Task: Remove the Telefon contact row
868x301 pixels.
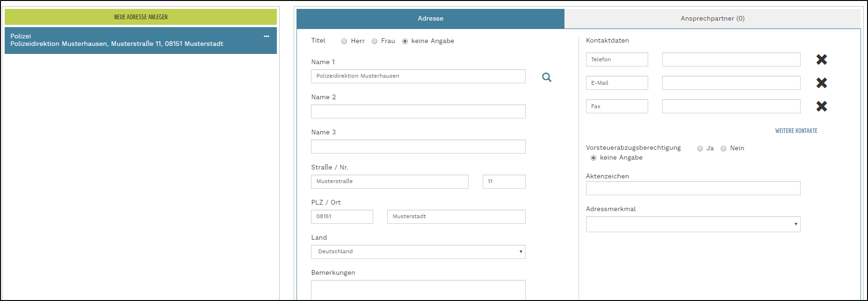Action: (x=821, y=59)
